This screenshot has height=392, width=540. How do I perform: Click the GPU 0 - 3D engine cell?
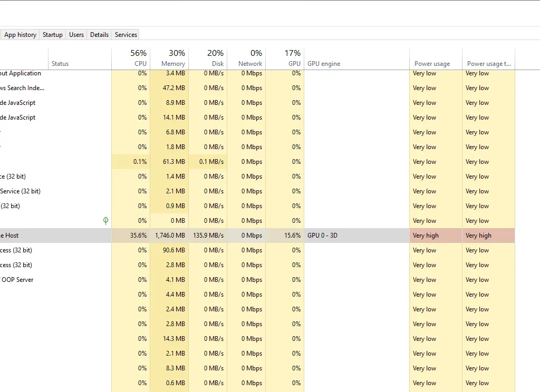click(323, 236)
